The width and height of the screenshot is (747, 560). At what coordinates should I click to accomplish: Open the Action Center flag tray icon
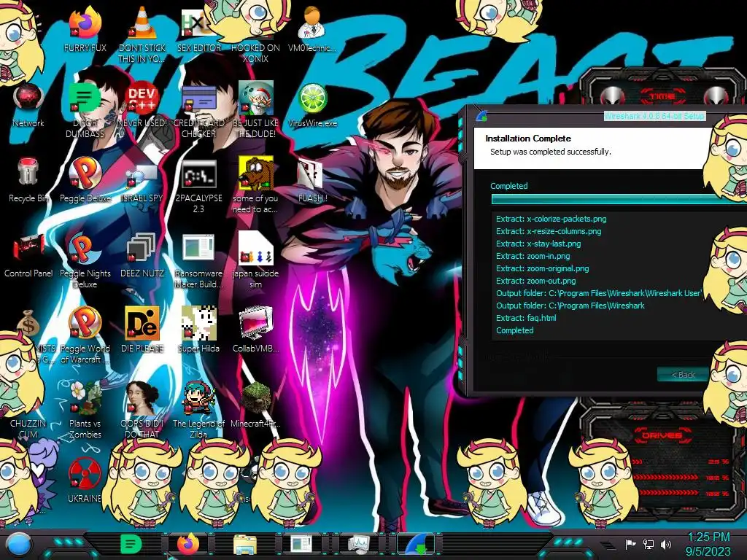click(630, 544)
